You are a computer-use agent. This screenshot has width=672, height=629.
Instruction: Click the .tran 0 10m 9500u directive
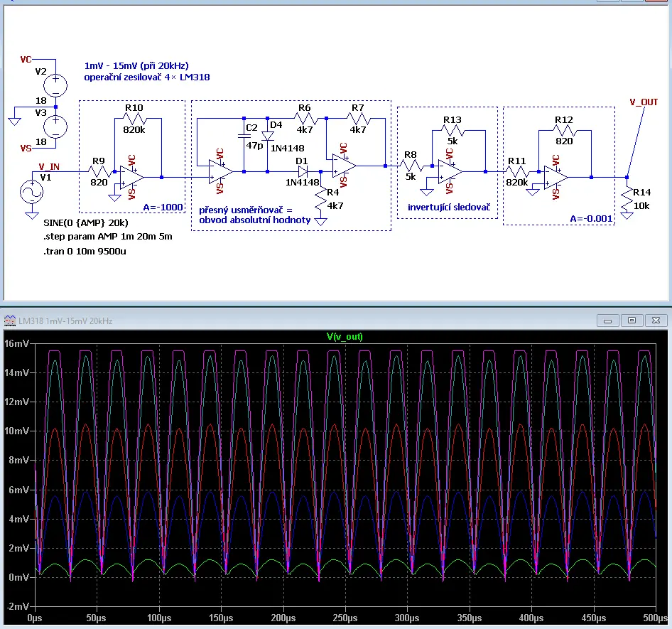[x=85, y=252]
